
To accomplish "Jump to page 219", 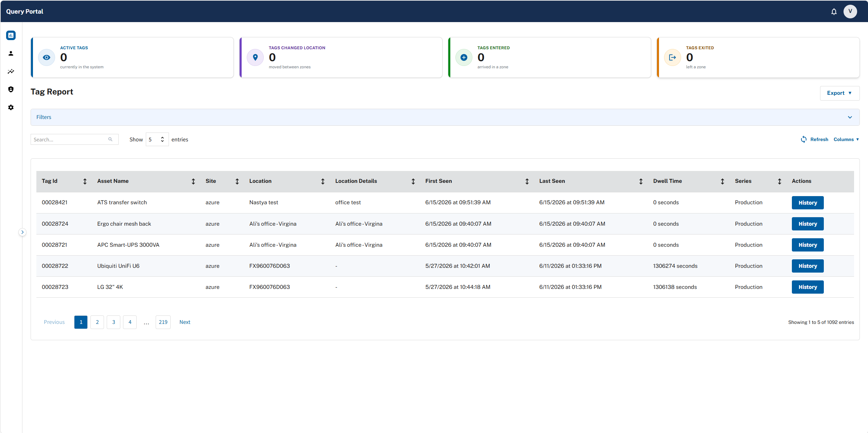I will click(163, 322).
